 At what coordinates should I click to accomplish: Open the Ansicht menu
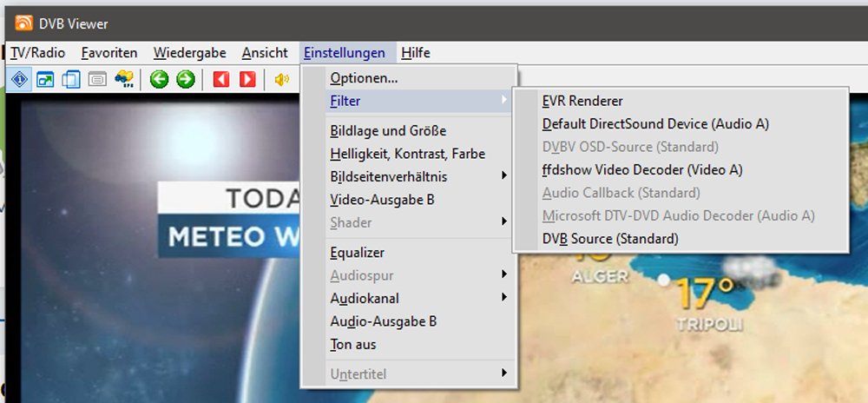265,53
